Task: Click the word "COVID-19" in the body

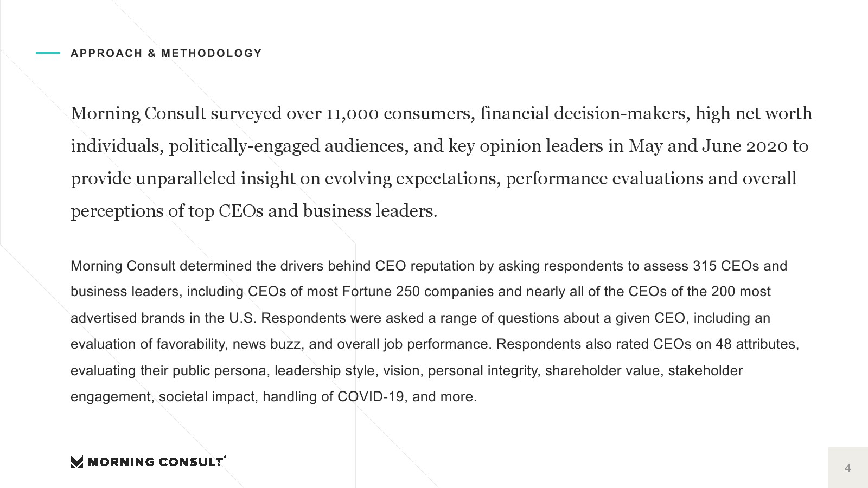Action: tap(371, 397)
